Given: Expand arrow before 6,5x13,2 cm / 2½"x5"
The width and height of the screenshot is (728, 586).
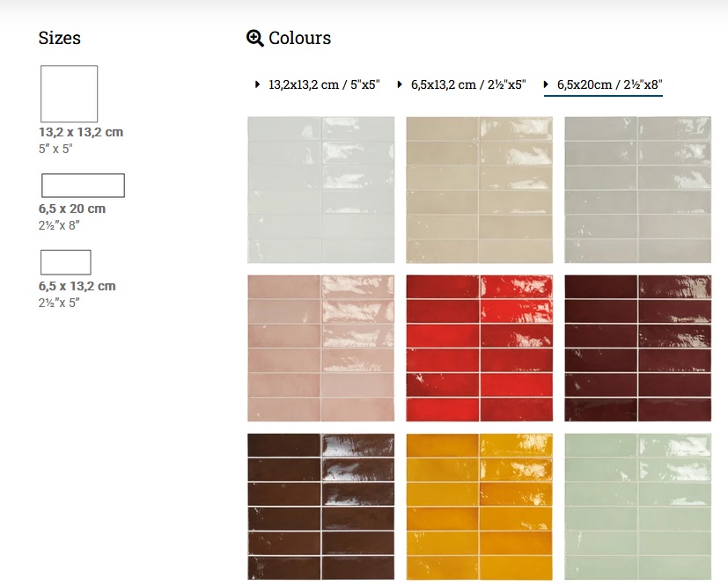Looking at the screenshot, I should [400, 84].
